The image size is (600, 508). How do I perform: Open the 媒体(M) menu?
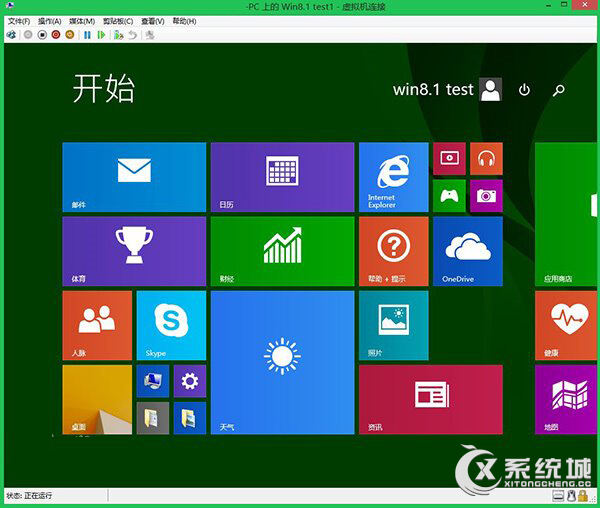tap(82, 21)
